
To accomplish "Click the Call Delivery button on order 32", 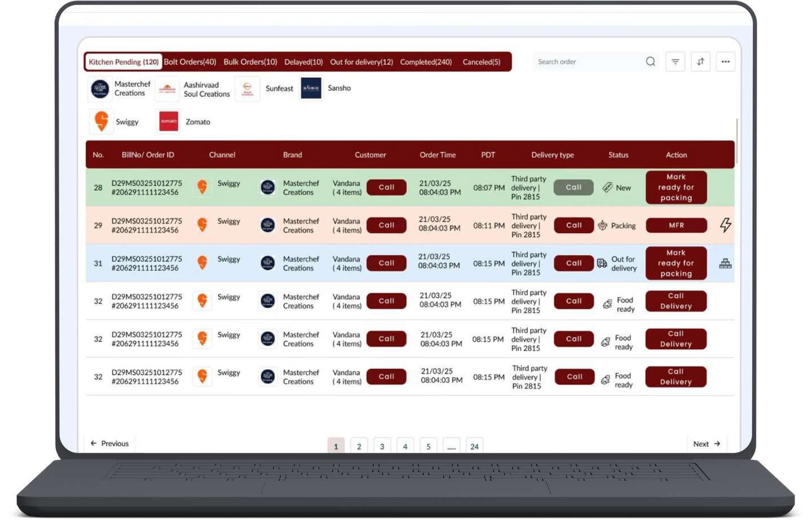I will pos(676,301).
